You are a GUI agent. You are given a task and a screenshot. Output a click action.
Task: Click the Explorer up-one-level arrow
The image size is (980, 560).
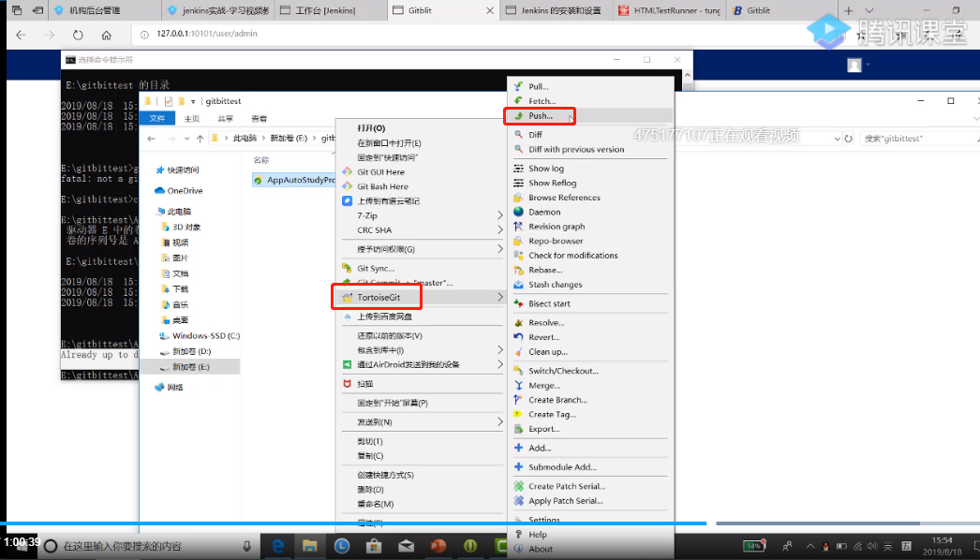[x=200, y=139]
